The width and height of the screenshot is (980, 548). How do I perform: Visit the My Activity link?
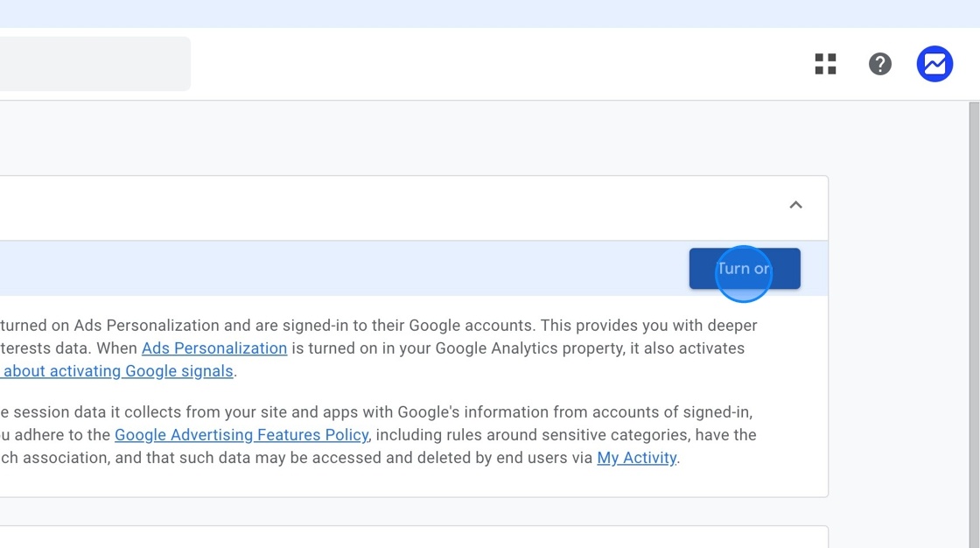(636, 457)
